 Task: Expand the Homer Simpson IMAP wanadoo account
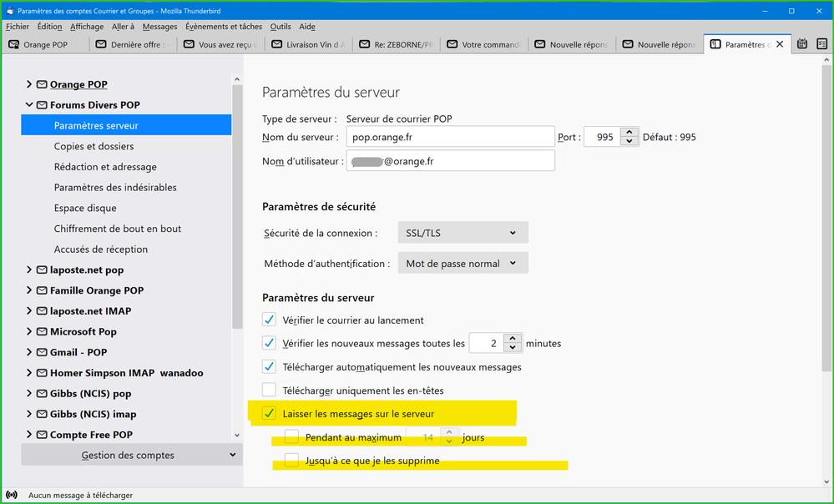29,373
